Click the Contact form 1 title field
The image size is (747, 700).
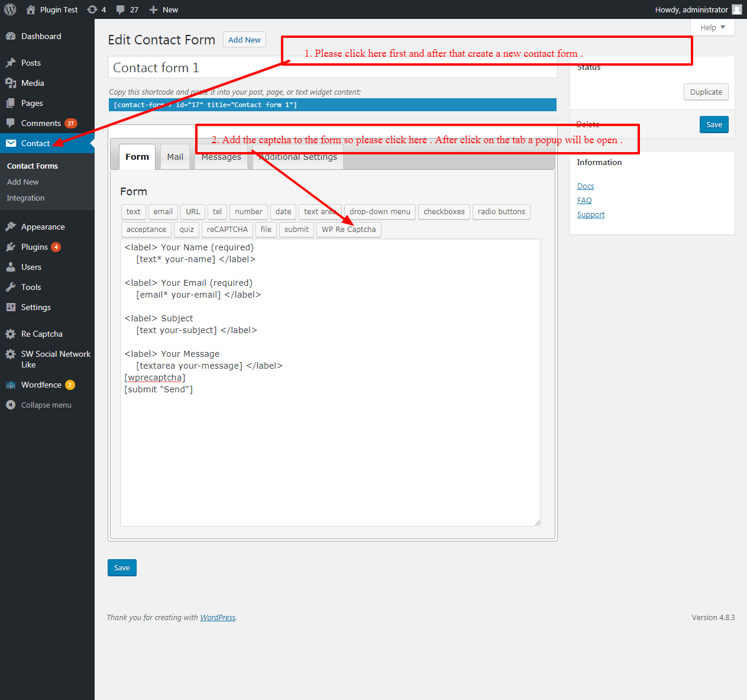tap(332, 67)
